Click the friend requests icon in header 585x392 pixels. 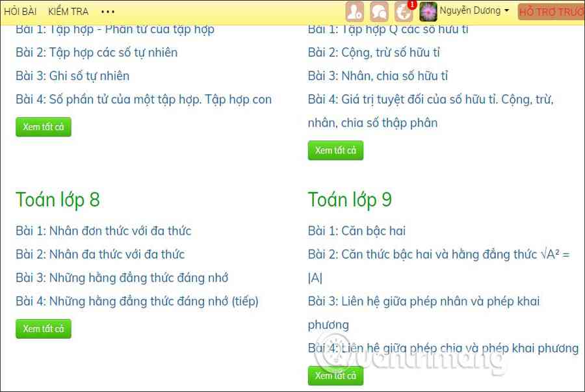(355, 12)
